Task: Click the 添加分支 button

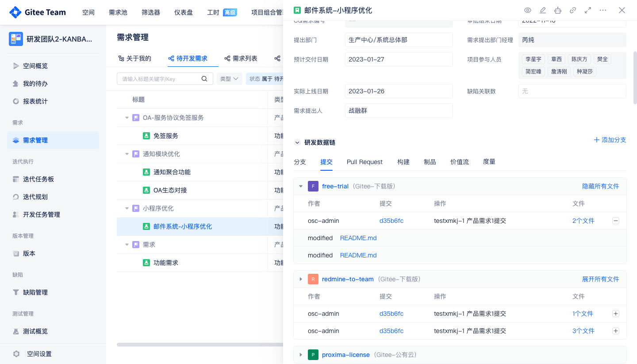Action: pyautogui.click(x=610, y=140)
